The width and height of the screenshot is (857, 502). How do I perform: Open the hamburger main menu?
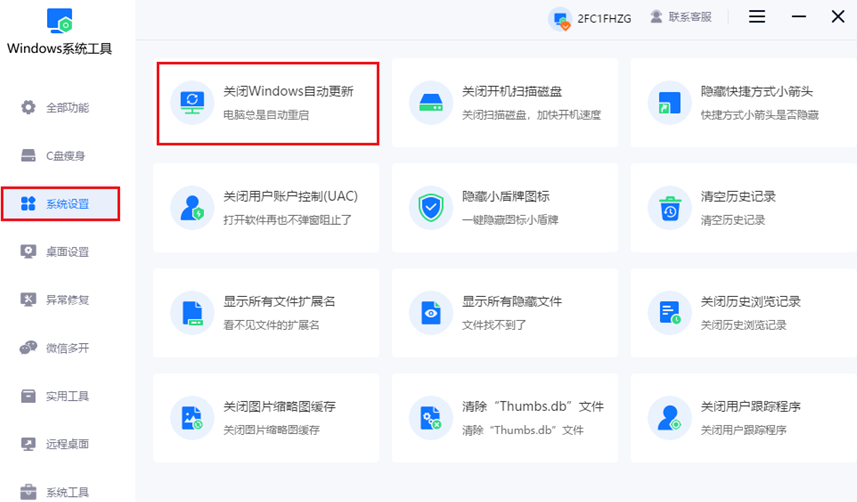(x=756, y=17)
